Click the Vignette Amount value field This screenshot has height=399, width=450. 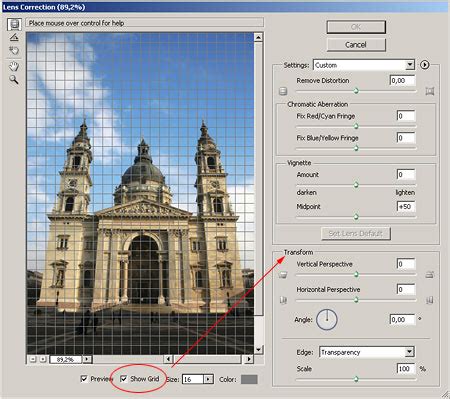(406, 174)
